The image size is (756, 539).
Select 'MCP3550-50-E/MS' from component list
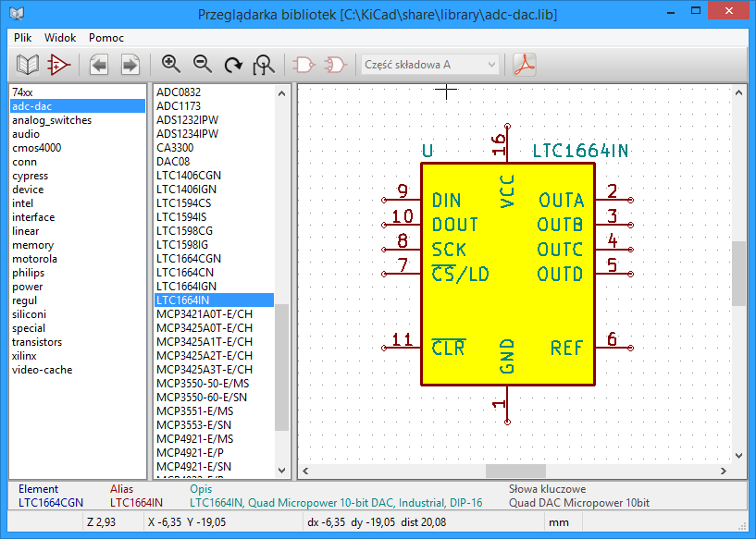click(203, 384)
